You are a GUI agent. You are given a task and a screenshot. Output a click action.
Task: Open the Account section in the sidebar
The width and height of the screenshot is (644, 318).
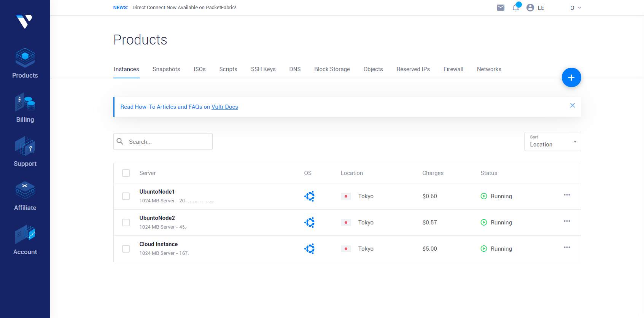[x=25, y=240]
